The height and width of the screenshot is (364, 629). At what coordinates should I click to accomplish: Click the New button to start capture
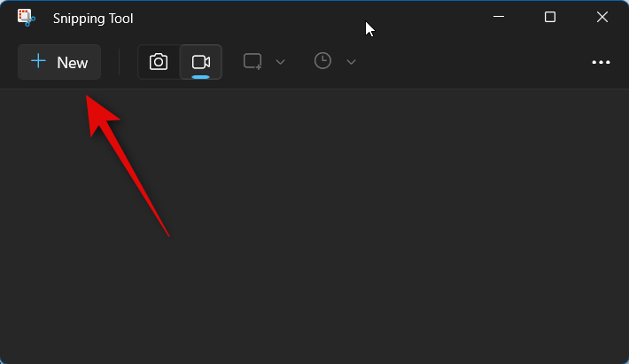coord(59,62)
